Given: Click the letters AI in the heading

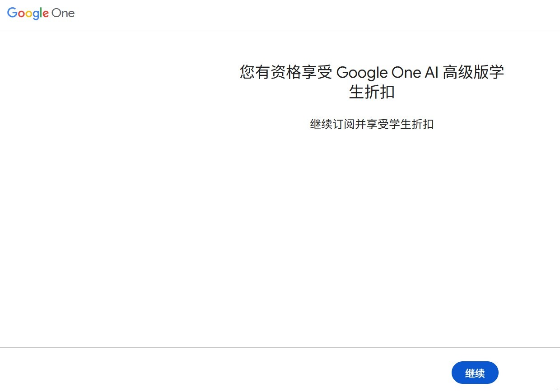Looking at the screenshot, I should click(431, 72).
